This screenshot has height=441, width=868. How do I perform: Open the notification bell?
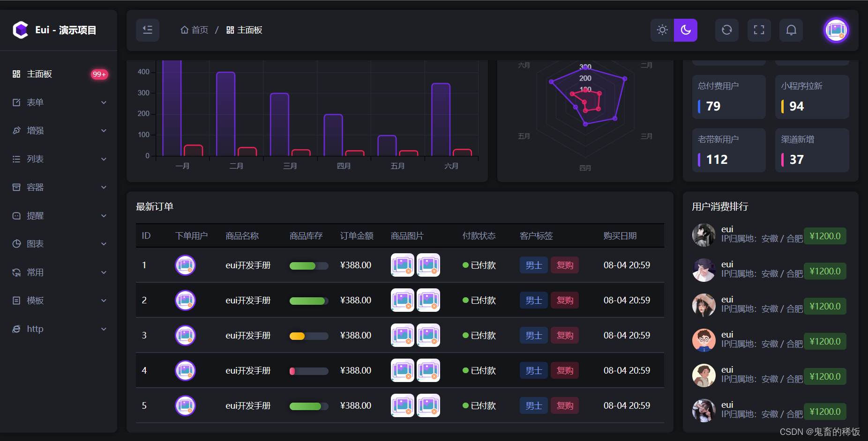(791, 30)
